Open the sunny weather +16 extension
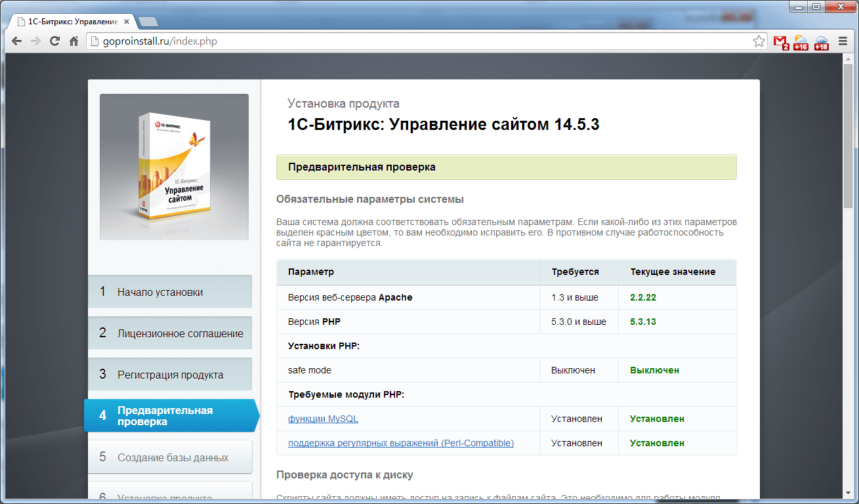 tap(801, 43)
